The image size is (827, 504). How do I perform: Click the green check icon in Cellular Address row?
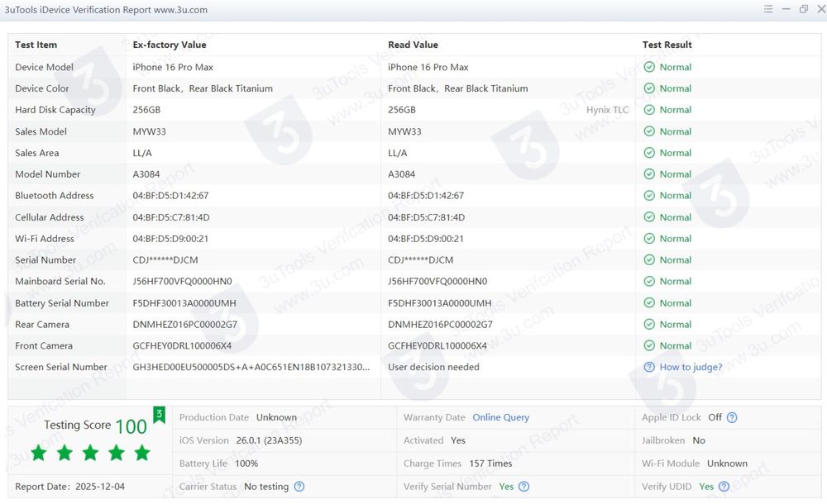(x=649, y=217)
